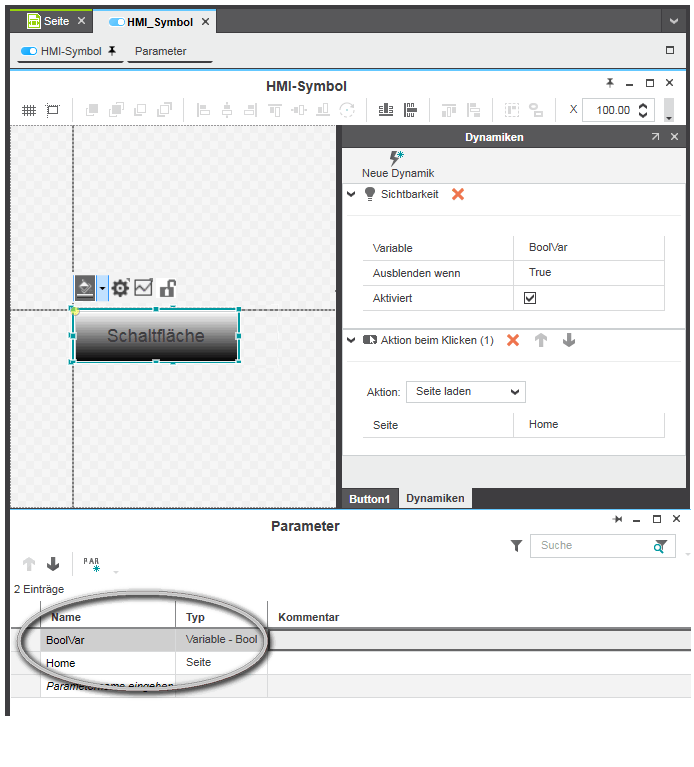This screenshot has width=694, height=767.
Task: Collapse the Aktion beim Klicken section
Action: click(351, 340)
